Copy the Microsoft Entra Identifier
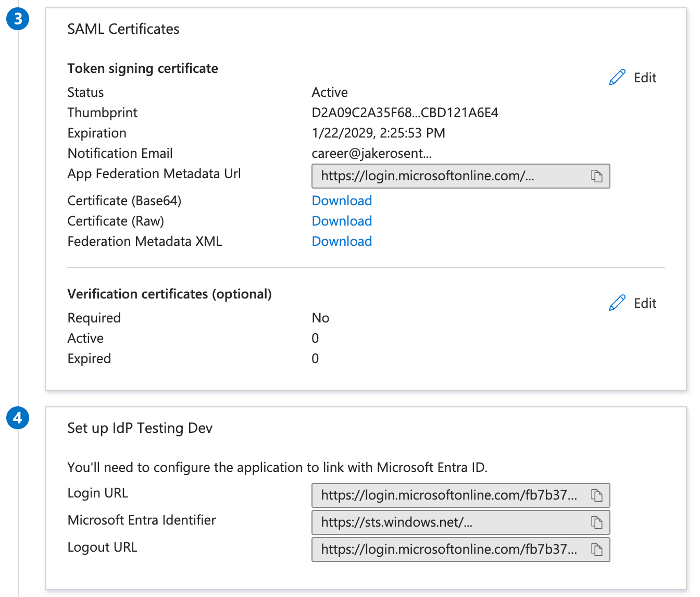Image resolution: width=700 pixels, height=597 pixels. pyautogui.click(x=597, y=523)
